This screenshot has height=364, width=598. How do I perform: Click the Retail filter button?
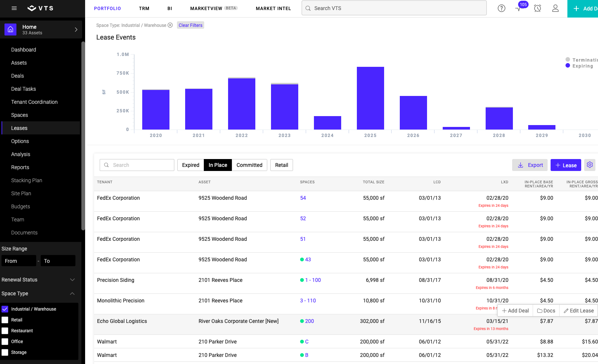pyautogui.click(x=281, y=165)
